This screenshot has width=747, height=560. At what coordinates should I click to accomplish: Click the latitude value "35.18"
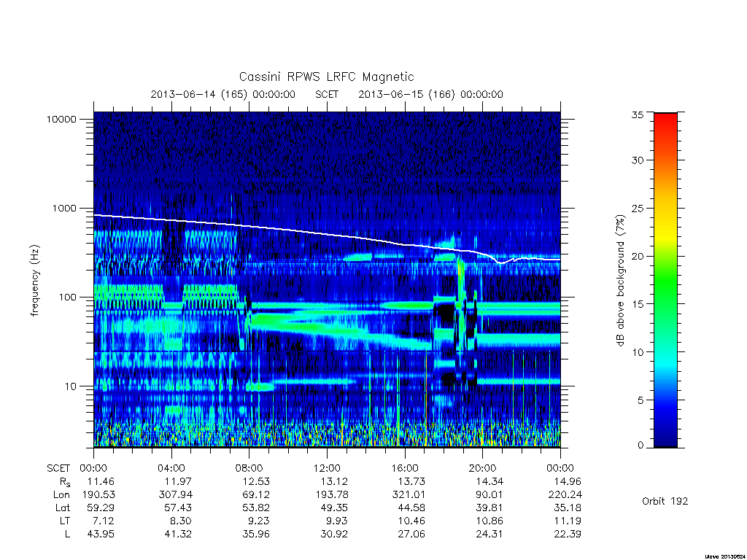(568, 508)
